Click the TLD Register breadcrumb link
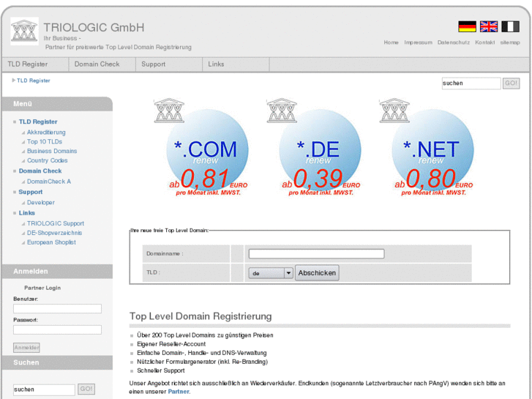 33,81
